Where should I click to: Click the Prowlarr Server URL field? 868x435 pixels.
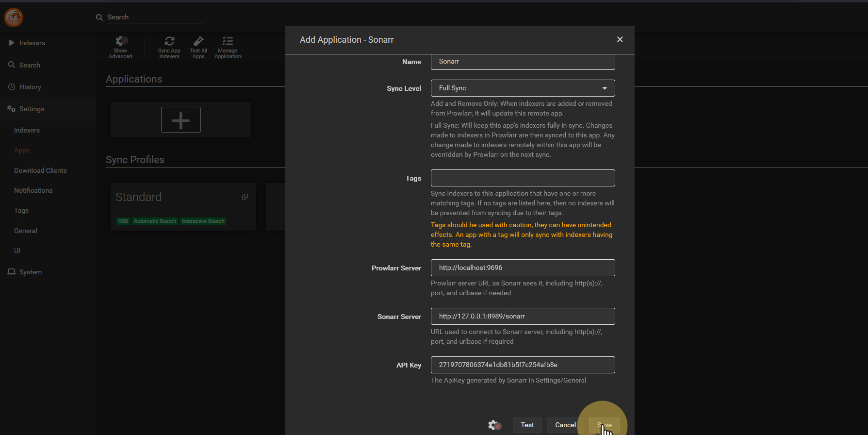coord(523,268)
